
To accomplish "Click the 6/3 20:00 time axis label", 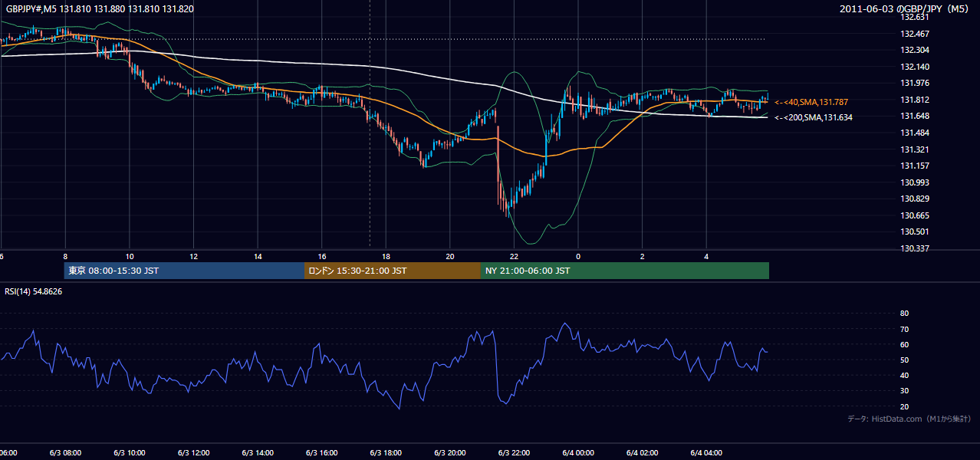I will pos(449,453).
